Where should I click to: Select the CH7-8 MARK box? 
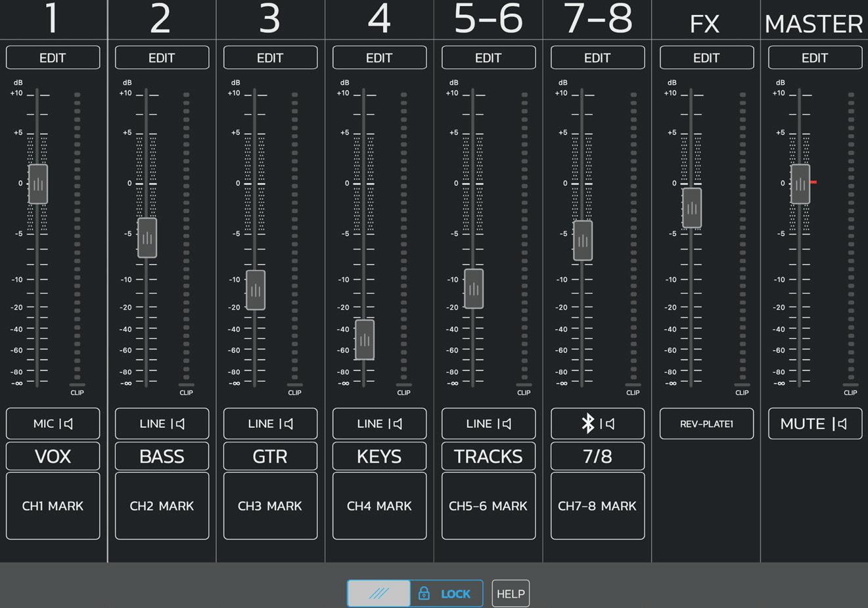pos(598,505)
